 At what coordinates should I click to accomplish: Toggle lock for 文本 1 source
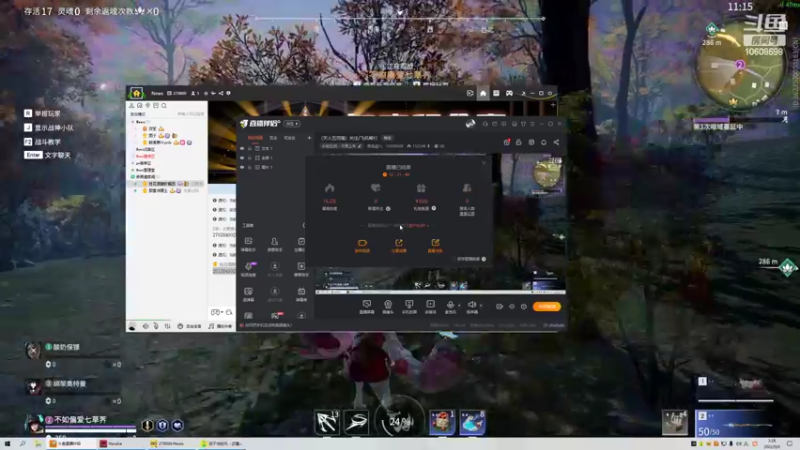tap(249, 148)
